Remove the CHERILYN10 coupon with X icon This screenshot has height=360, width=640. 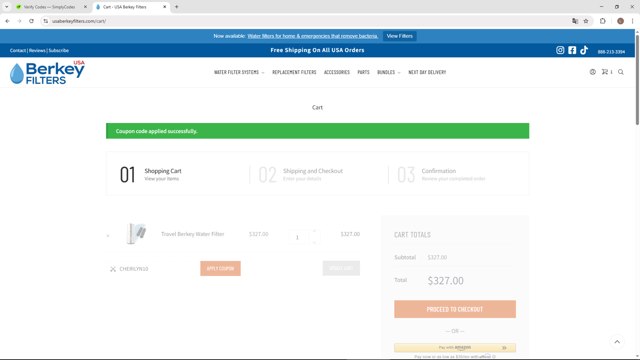click(113, 269)
